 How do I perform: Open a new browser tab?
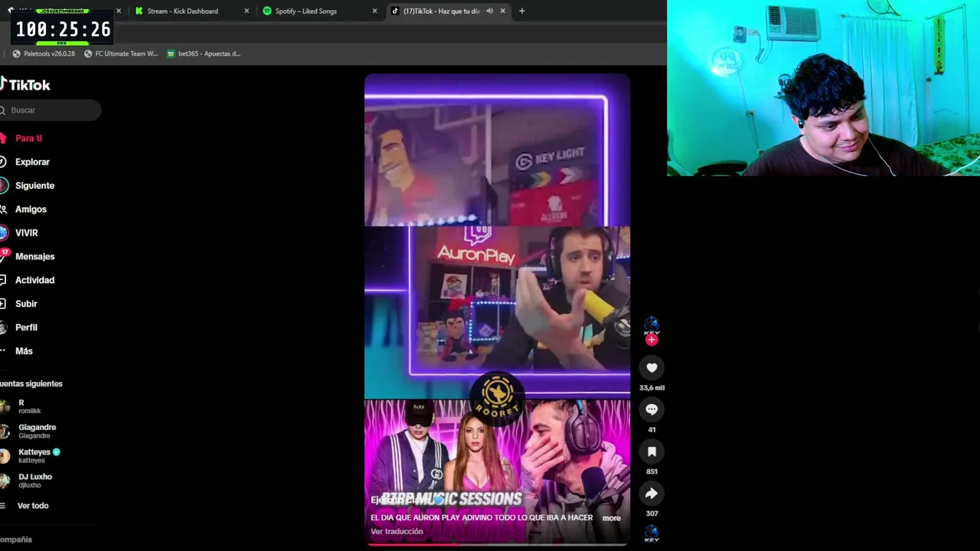tap(521, 11)
